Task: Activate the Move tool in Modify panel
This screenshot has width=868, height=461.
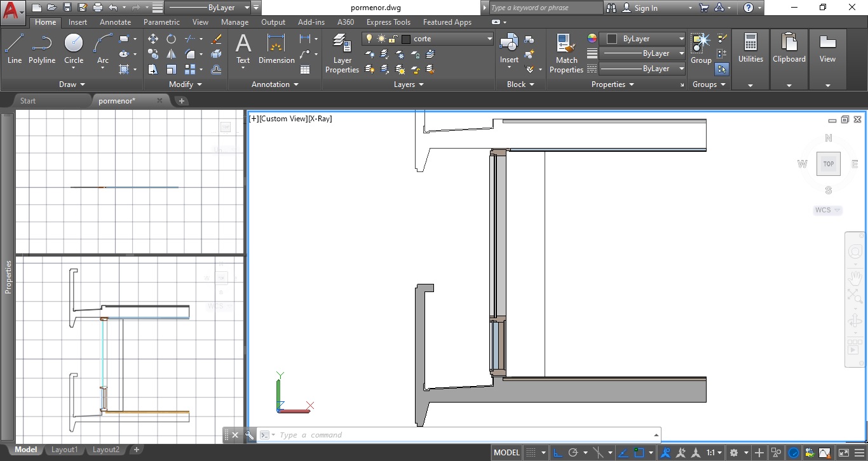Action: (153, 39)
